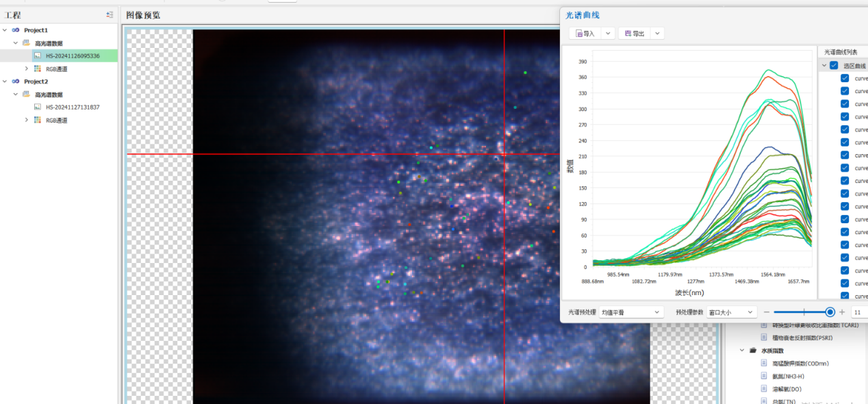
Task: Click the RGB通道 grid icon under Project1
Action: click(38, 68)
